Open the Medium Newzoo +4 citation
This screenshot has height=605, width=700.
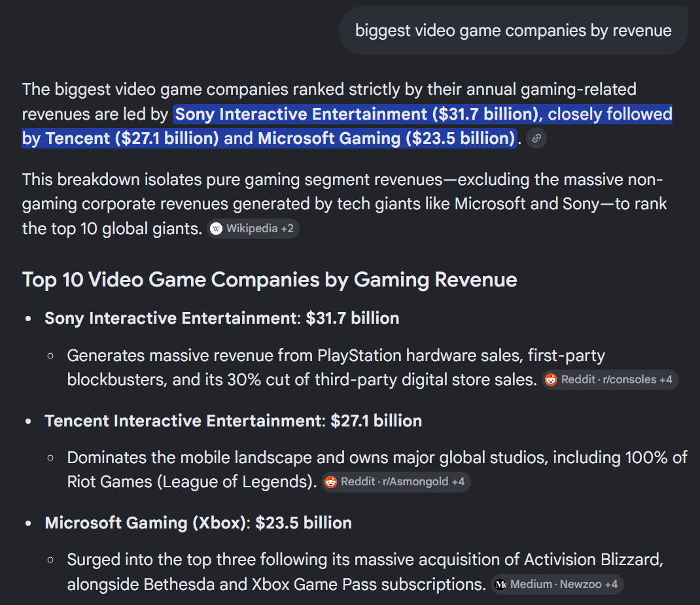(557, 585)
